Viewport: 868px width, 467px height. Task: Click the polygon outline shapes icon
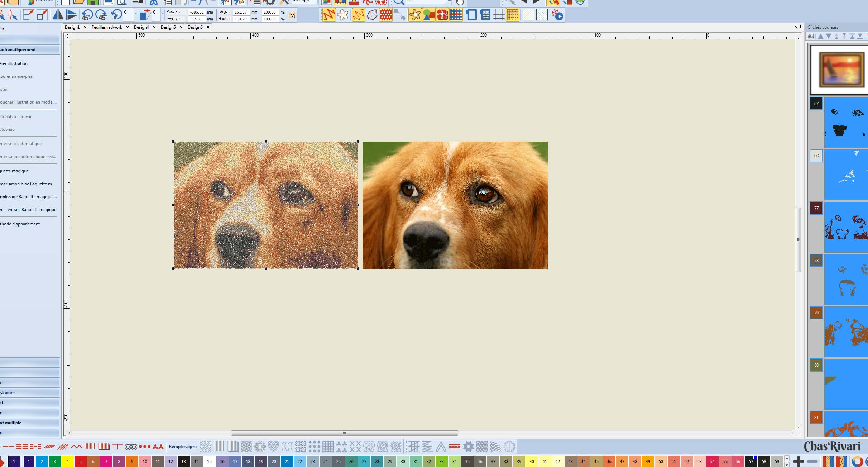point(372,15)
